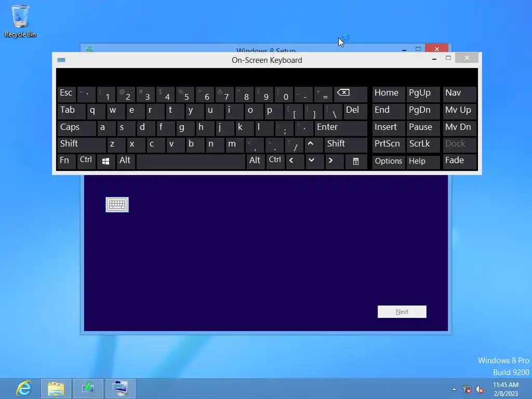Click the End key
This screenshot has width=532, height=399.
coord(389,111)
